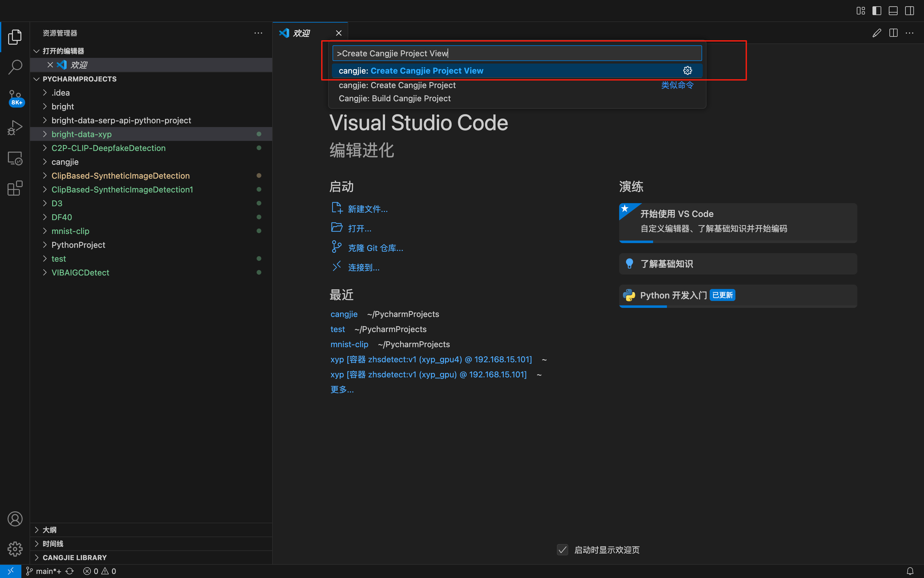This screenshot has height=578, width=924.
Task: Collapse the PYCHARMPROJECTS section
Action: 80,79
